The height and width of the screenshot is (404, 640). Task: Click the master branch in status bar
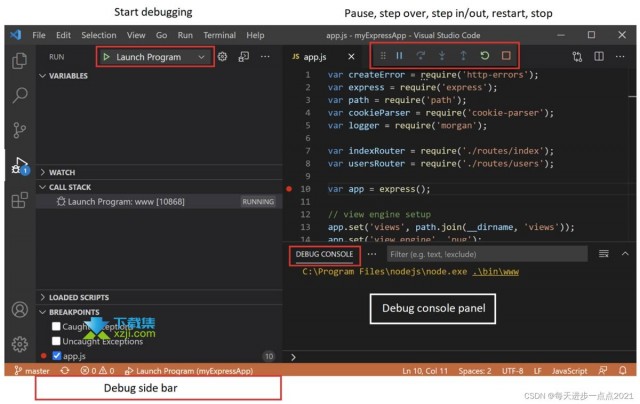pyautogui.click(x=32, y=371)
